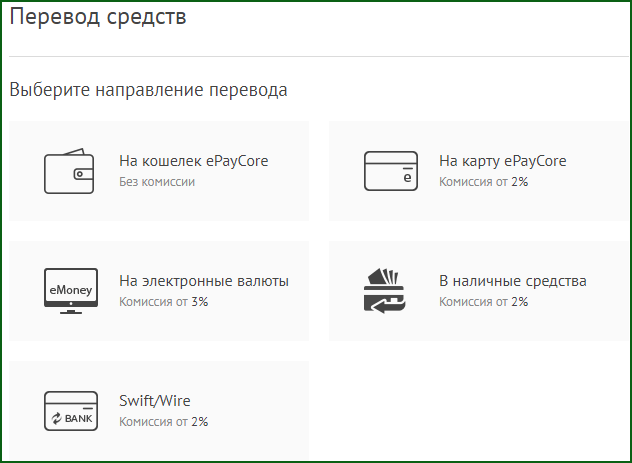Click the card icon for ePayCore card
This screenshot has height=463, width=632.
coord(391,171)
